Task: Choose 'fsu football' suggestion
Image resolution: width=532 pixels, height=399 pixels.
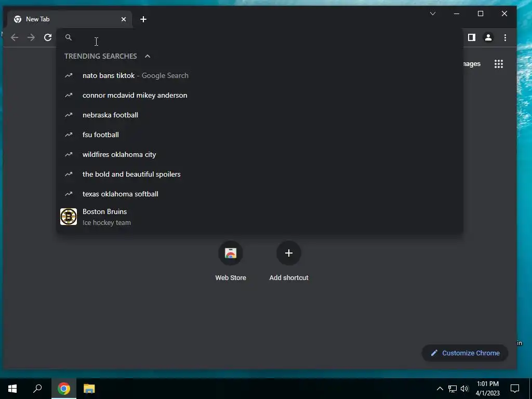Action: [260, 135]
